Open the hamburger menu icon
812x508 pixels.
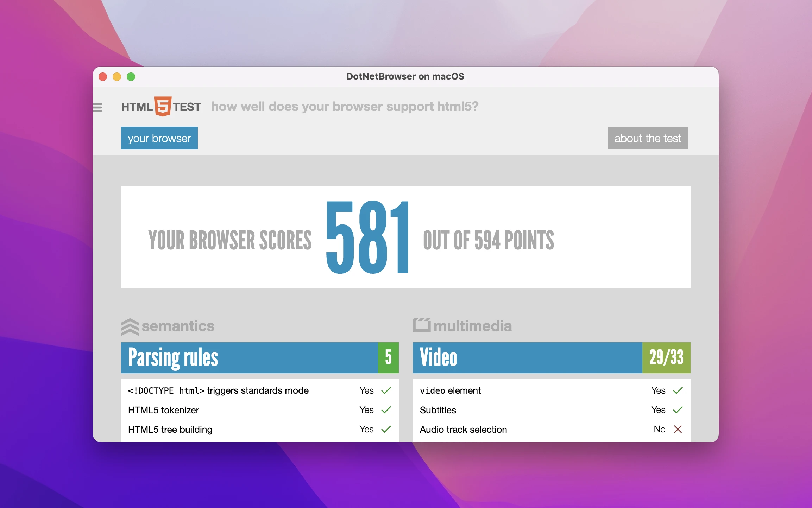tap(97, 107)
